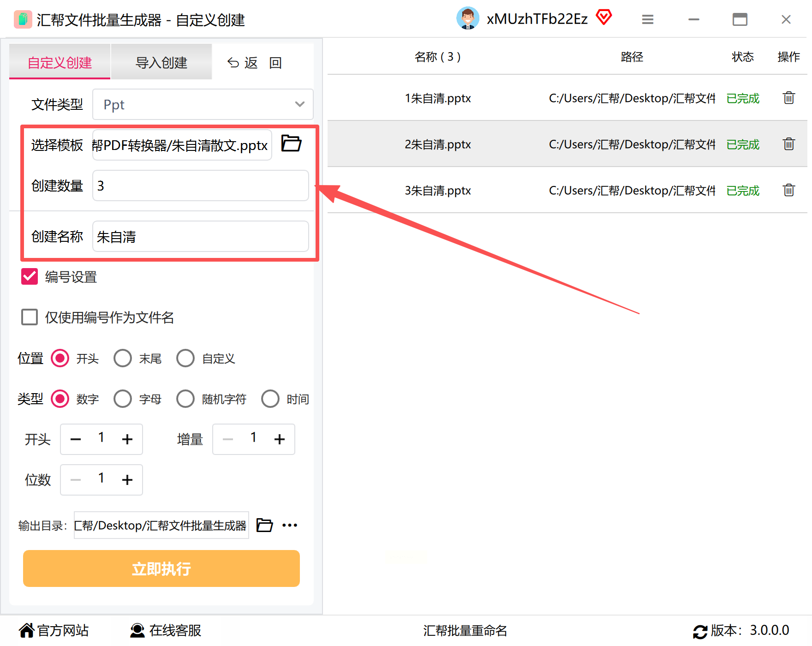Viewport: 812px width, 646px height.
Task: Increase the 开头 start number with plus
Action: click(127, 439)
